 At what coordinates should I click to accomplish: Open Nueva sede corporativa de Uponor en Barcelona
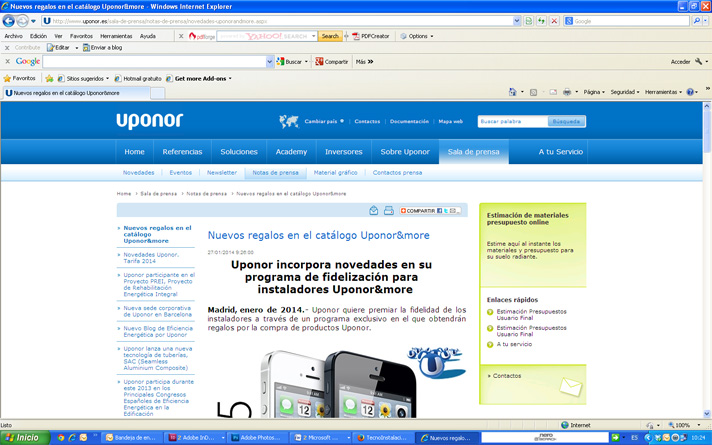coord(157,311)
